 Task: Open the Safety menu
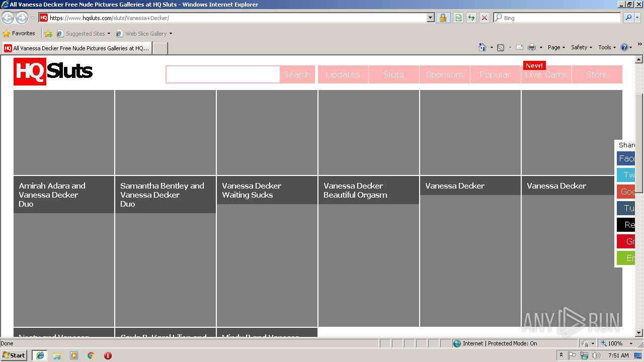(x=581, y=47)
